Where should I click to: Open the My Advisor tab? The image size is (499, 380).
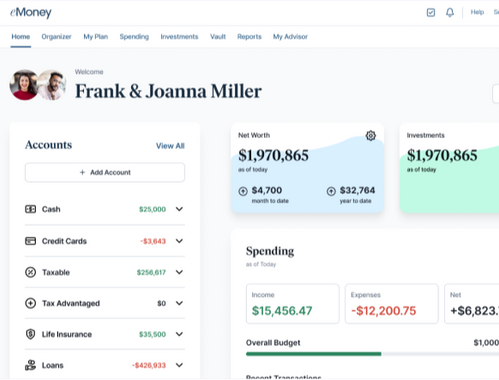tap(290, 37)
